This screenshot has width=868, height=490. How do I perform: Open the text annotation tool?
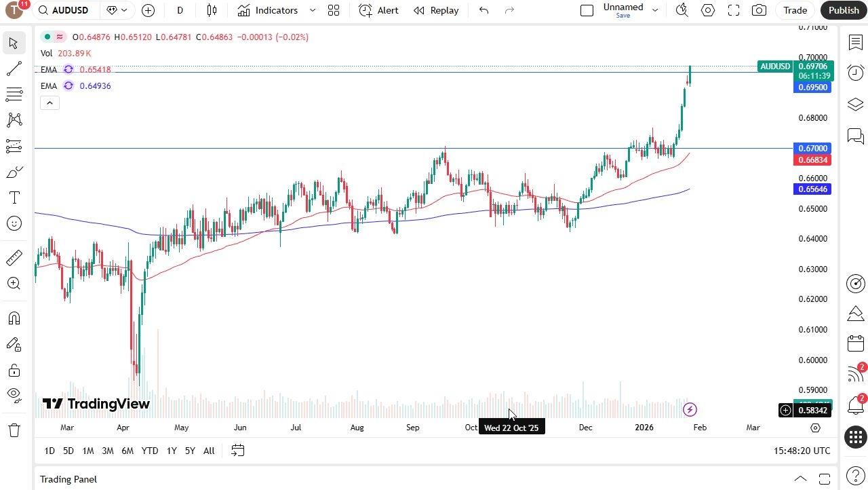pyautogui.click(x=14, y=197)
